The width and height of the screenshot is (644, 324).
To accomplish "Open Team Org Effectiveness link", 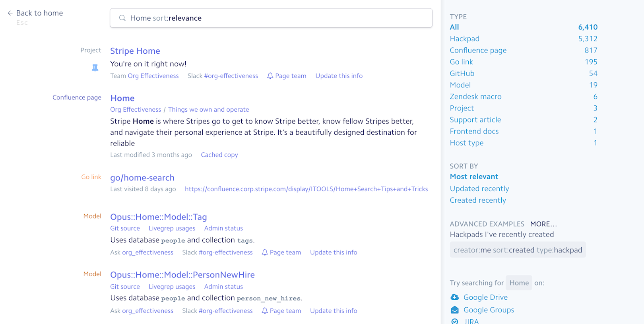I will (x=153, y=76).
